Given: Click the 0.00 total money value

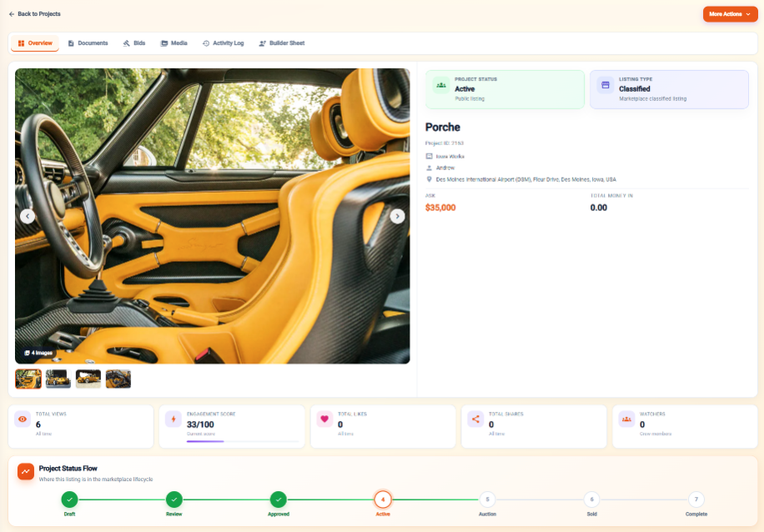Looking at the screenshot, I should (598, 208).
